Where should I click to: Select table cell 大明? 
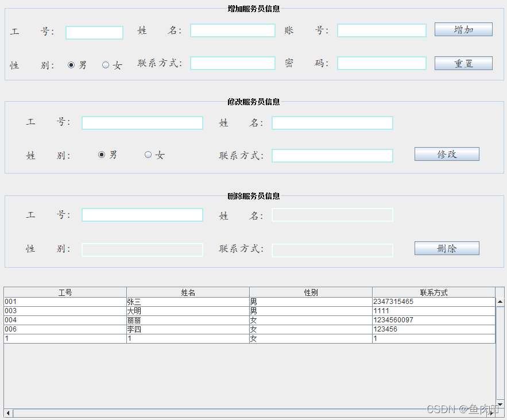coord(188,311)
